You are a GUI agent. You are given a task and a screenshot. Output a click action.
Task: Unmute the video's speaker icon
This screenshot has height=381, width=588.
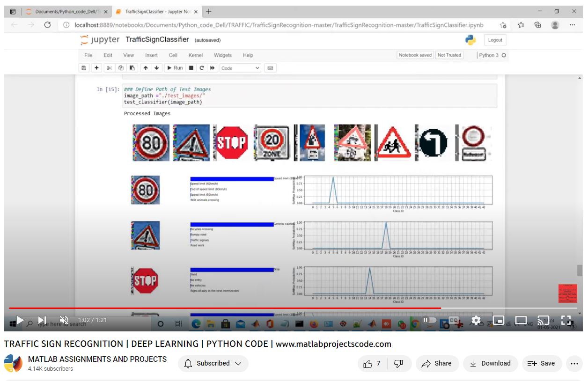coord(64,320)
